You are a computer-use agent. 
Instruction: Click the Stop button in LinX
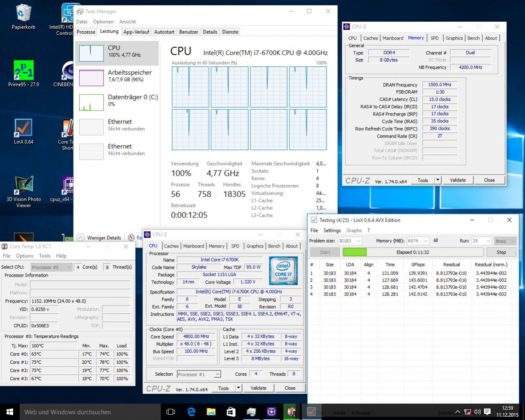tap(501, 252)
